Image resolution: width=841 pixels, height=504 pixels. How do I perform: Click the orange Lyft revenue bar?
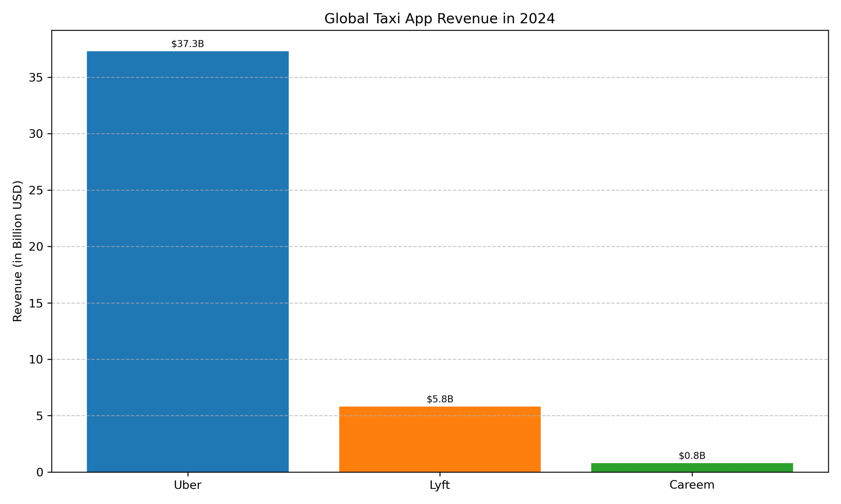coord(440,439)
